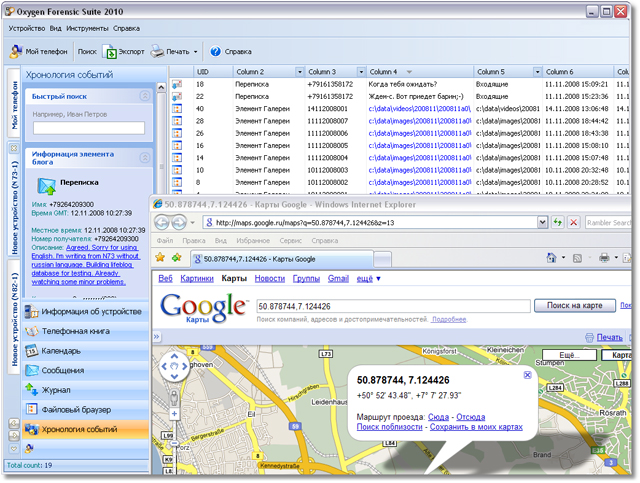The height and width of the screenshot is (483, 640).
Task: Click Back button in Internet Explorer
Action: (162, 223)
